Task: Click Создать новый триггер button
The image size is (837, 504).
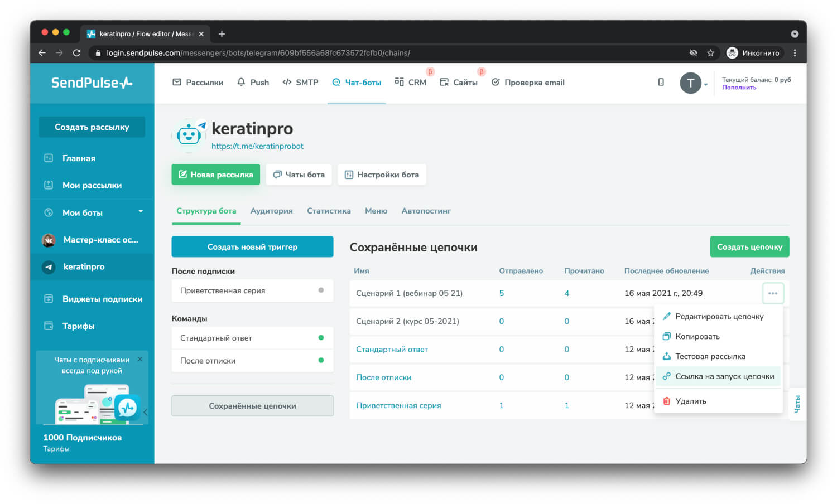Action: point(252,247)
